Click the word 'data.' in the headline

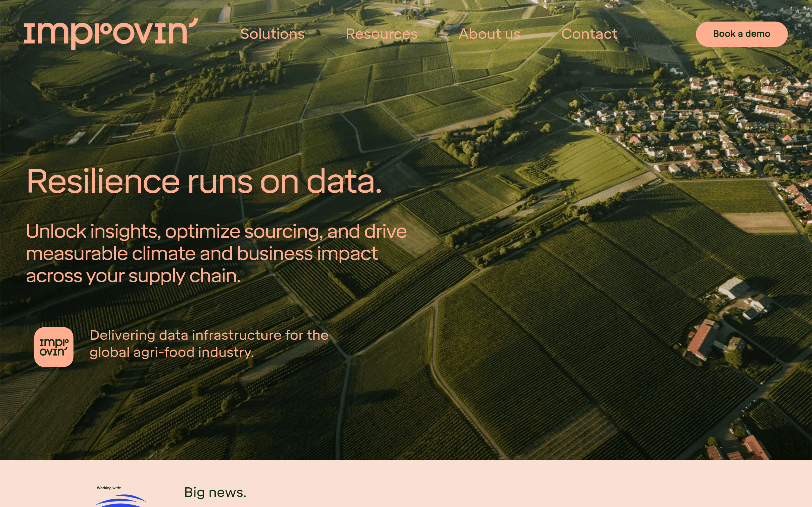(x=344, y=181)
